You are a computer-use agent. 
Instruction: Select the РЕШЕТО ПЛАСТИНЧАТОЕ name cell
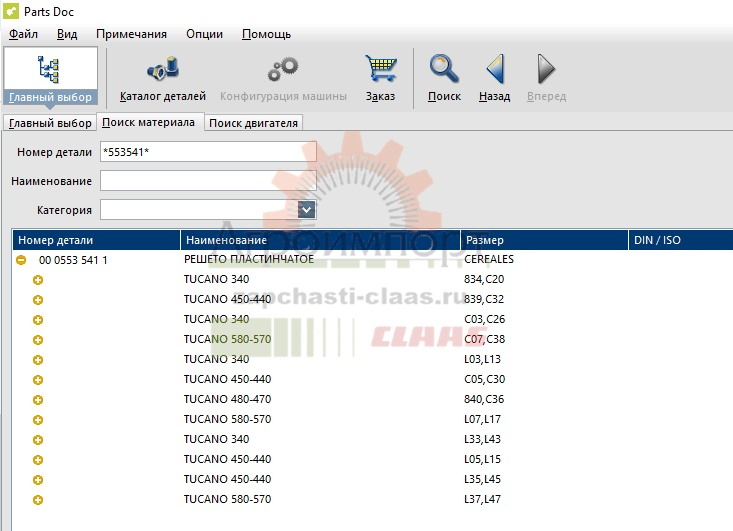click(x=249, y=259)
